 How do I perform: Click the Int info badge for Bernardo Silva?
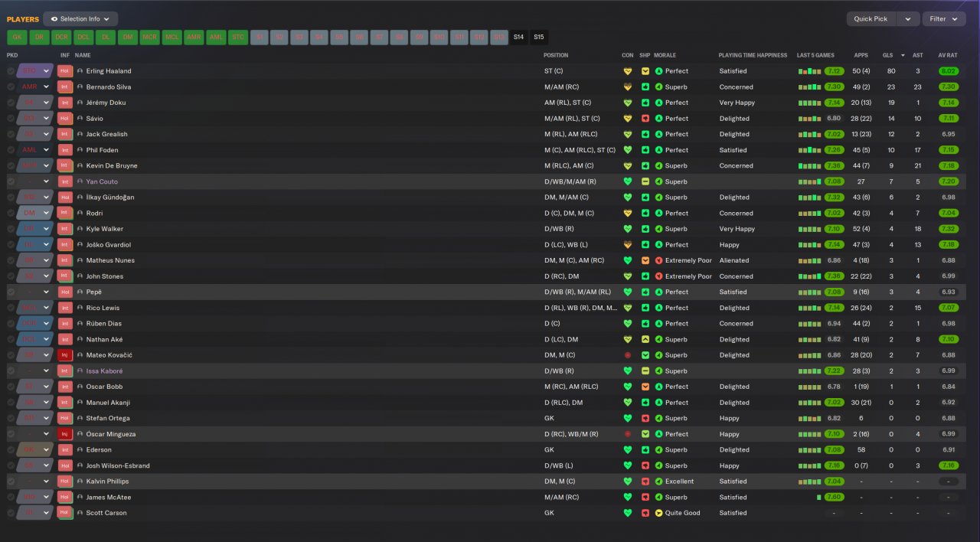[65, 87]
